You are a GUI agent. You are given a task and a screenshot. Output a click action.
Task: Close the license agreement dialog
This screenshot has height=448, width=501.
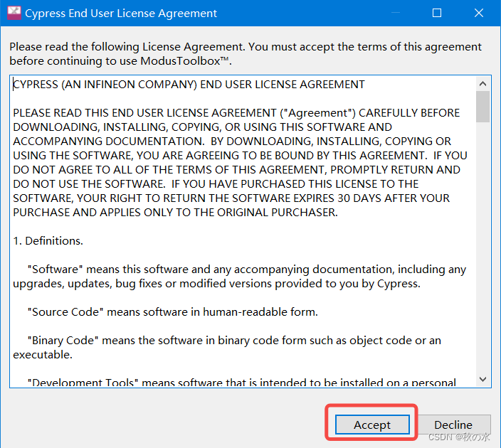479,13
